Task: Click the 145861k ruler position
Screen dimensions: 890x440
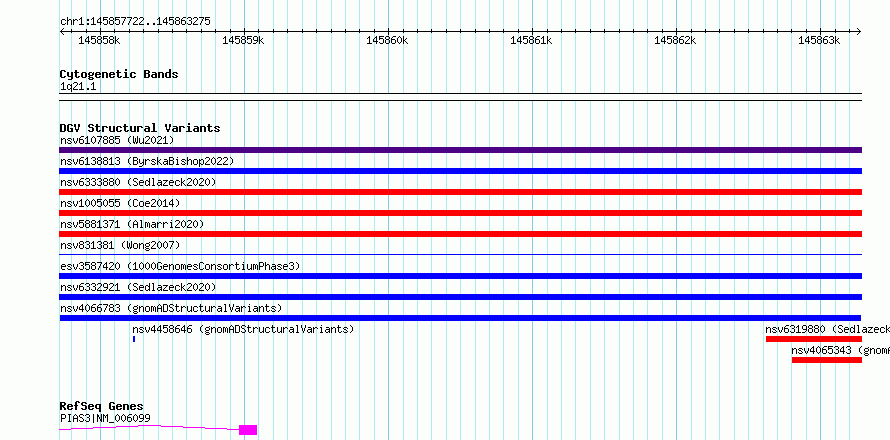Action: click(x=532, y=40)
